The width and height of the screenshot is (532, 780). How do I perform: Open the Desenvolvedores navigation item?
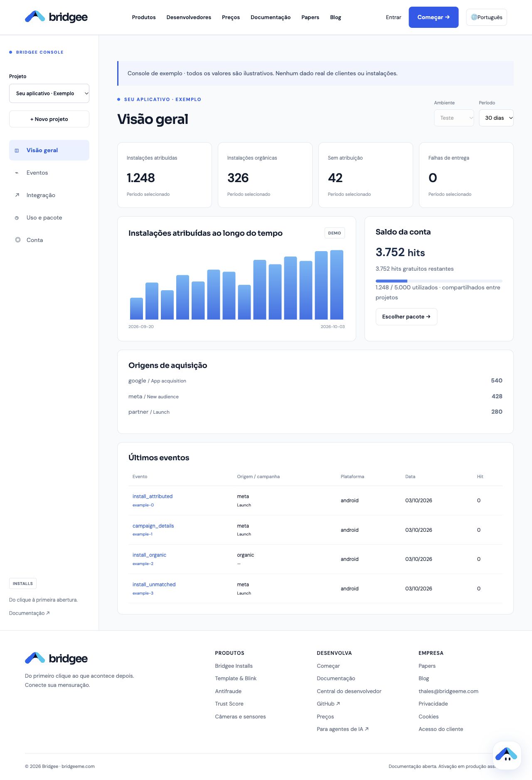coord(189,17)
